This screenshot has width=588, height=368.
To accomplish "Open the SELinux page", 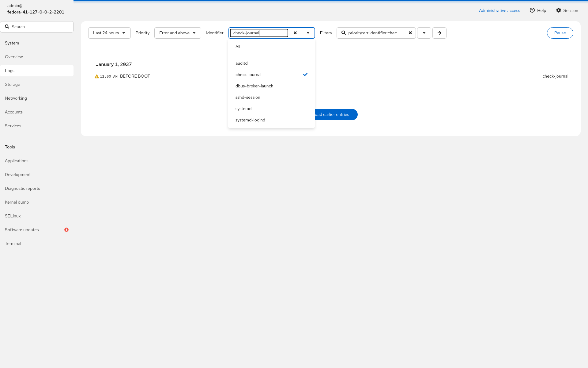I will [x=37, y=216].
